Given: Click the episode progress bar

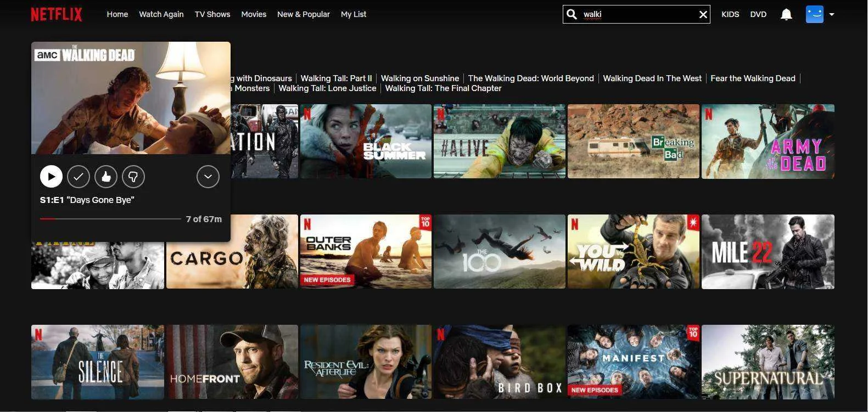Looking at the screenshot, I should tap(110, 219).
